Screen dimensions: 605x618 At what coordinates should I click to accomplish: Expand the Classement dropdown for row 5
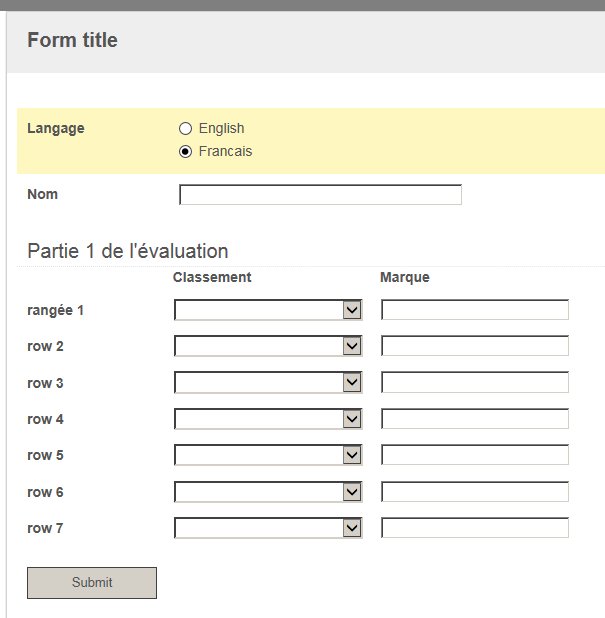pos(267,455)
